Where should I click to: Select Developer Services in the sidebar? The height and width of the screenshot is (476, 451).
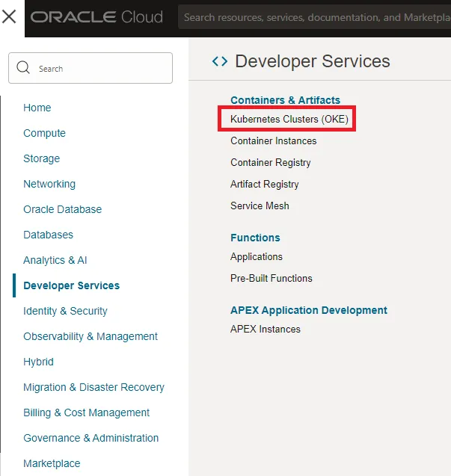pyautogui.click(x=71, y=285)
